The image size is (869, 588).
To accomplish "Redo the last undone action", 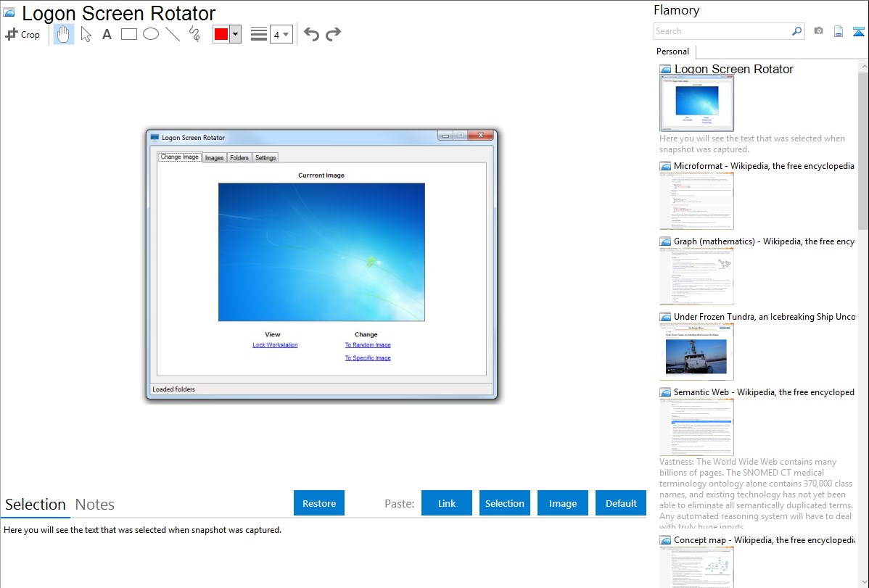I will pyautogui.click(x=333, y=34).
